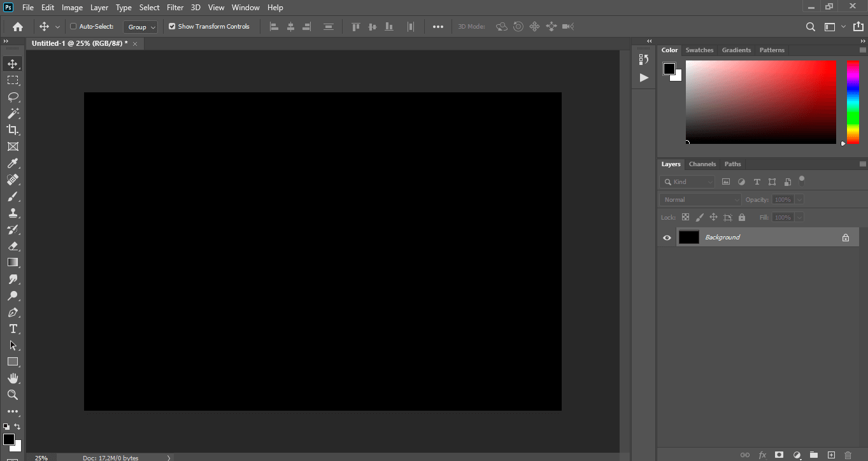Select the Crop tool

click(13, 130)
